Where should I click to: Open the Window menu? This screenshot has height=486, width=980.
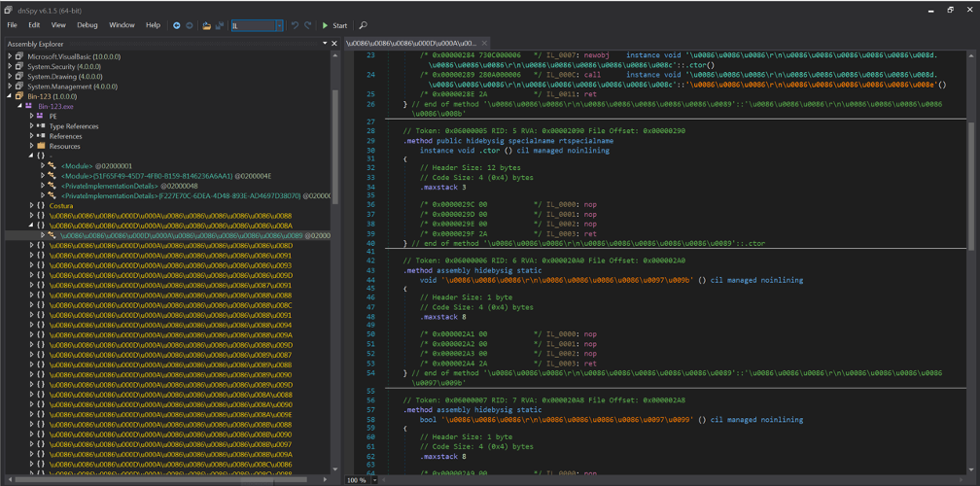[x=122, y=25]
